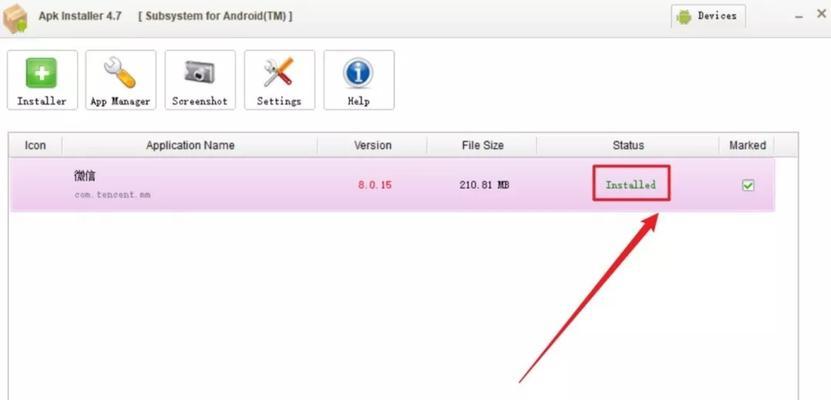
Task: Click the Icon column header
Action: click(35, 145)
